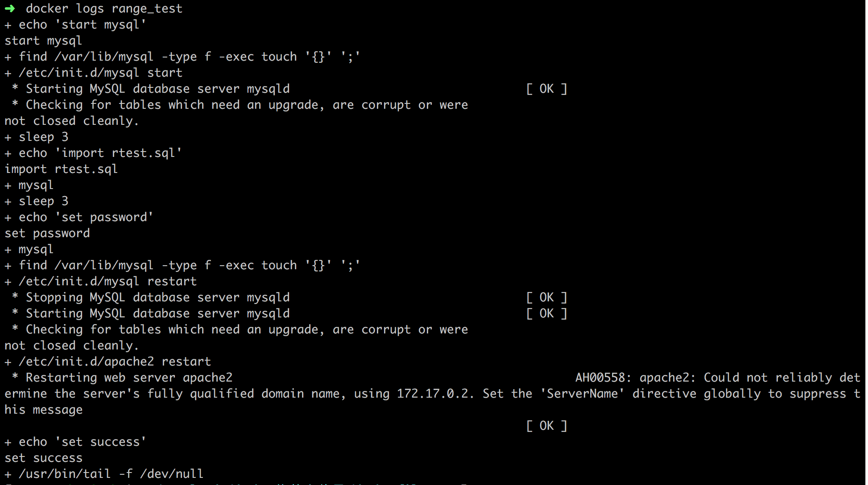868x485 pixels.
Task: Click the 'ServerName' directive text
Action: click(582, 394)
